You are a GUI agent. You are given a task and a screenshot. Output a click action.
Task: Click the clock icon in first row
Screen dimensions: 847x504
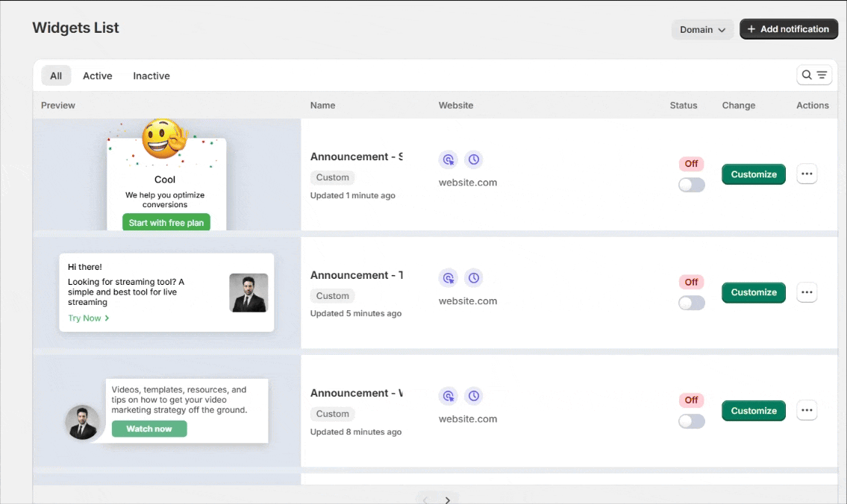point(473,160)
